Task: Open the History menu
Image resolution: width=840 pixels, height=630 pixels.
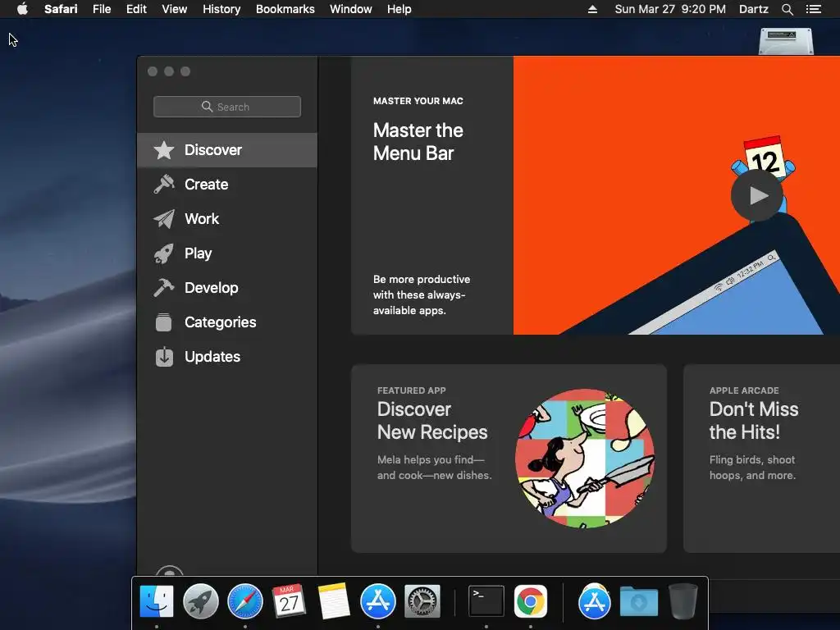Action: tap(221, 9)
